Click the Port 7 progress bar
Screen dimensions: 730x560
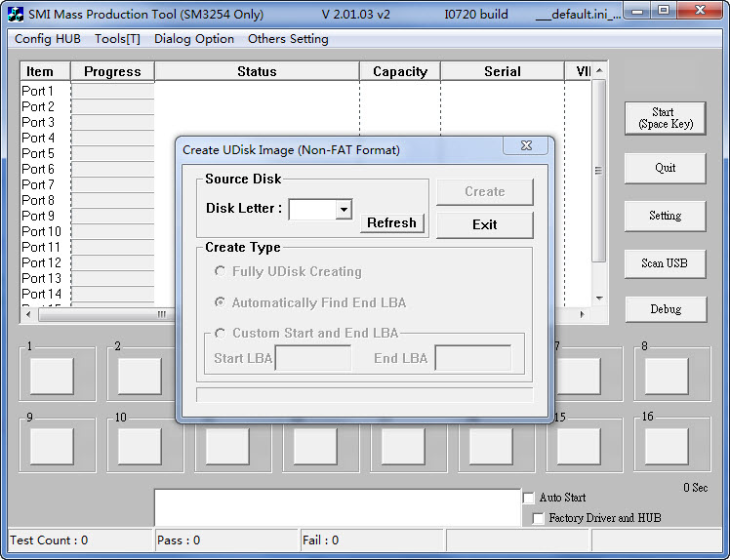(x=112, y=184)
